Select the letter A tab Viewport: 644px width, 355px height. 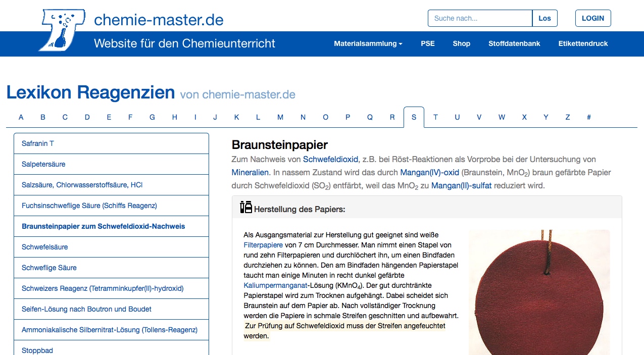(21, 117)
